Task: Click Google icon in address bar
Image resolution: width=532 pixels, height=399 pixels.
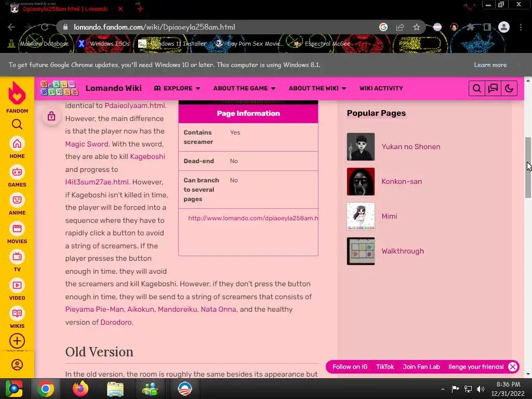Action: (383, 27)
